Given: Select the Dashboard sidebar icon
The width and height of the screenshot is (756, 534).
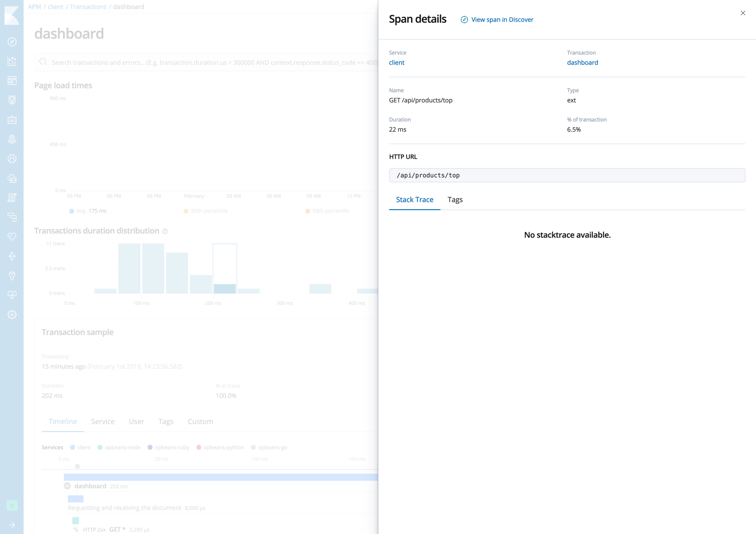Looking at the screenshot, I should coord(12,81).
